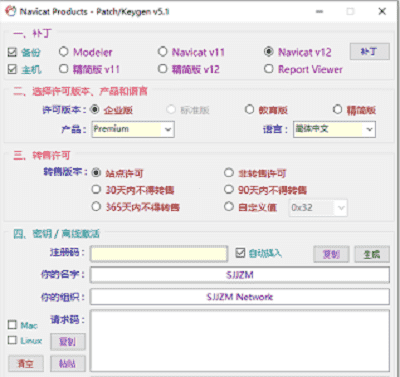Open the 0x32 custom value dropdown

click(x=318, y=208)
